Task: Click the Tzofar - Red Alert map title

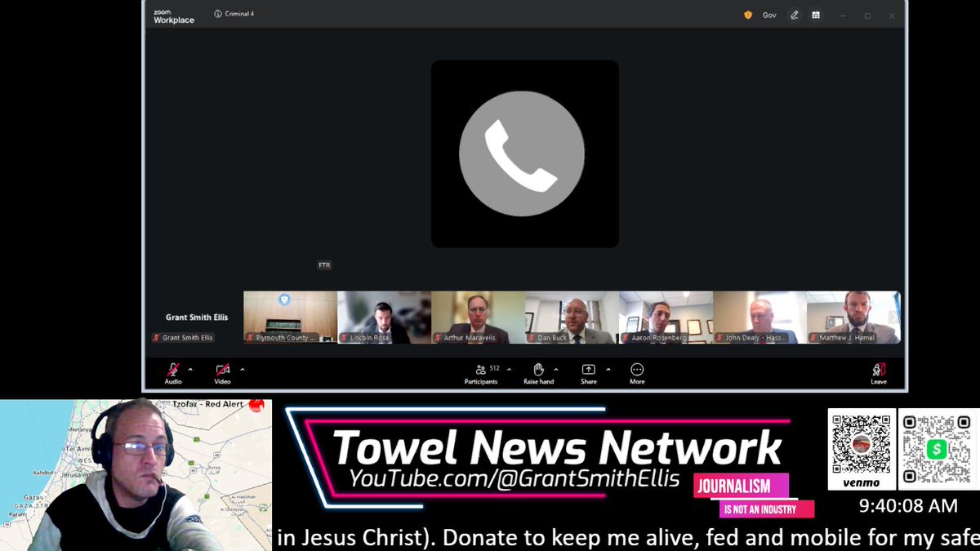Action: pyautogui.click(x=207, y=404)
